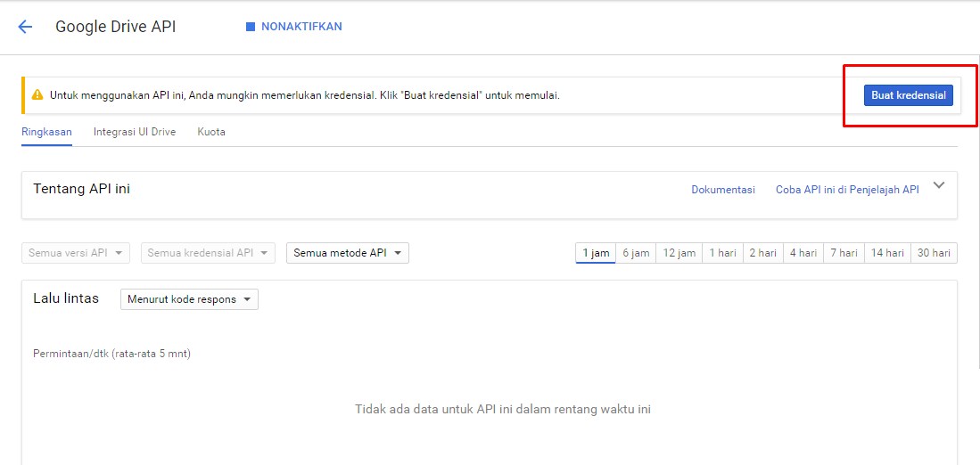Open Semua kredensial API dropdown
980x465 pixels.
tap(208, 253)
